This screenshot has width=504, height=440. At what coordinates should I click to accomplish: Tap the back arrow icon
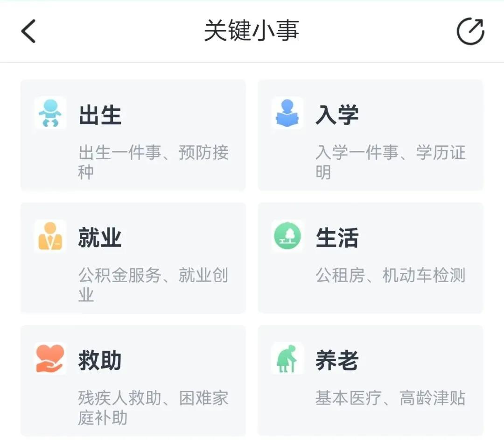(28, 31)
